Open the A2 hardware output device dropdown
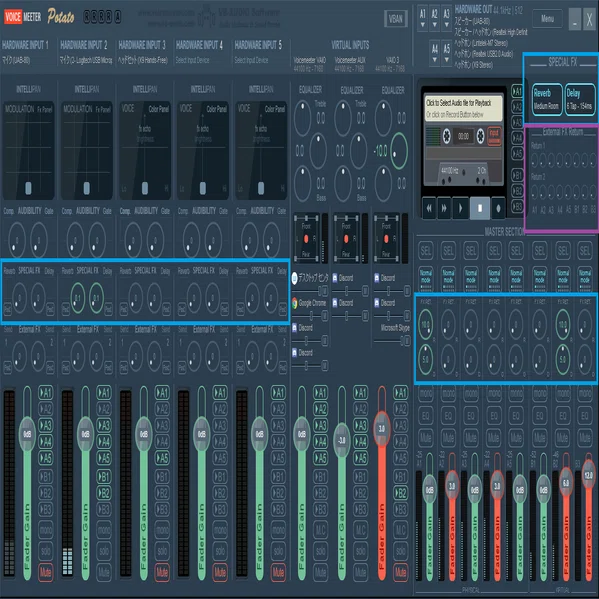599x599 pixels. [x=434, y=18]
